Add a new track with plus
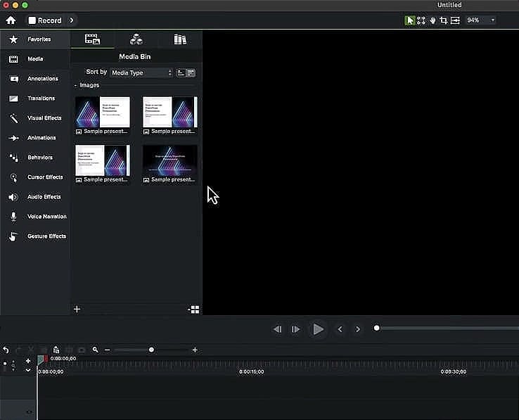The height and width of the screenshot is (420, 519). click(28, 361)
